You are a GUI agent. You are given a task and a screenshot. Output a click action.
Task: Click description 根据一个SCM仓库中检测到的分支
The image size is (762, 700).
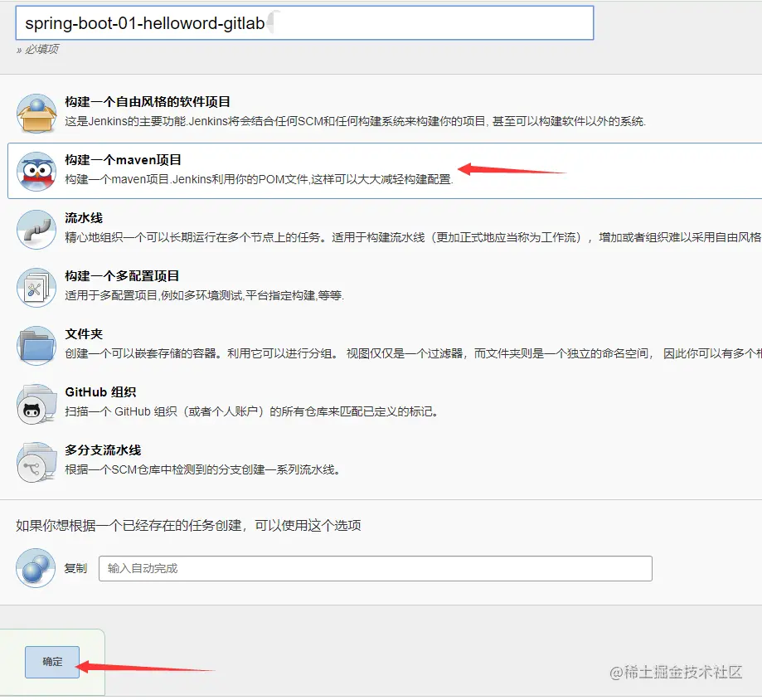click(x=202, y=469)
